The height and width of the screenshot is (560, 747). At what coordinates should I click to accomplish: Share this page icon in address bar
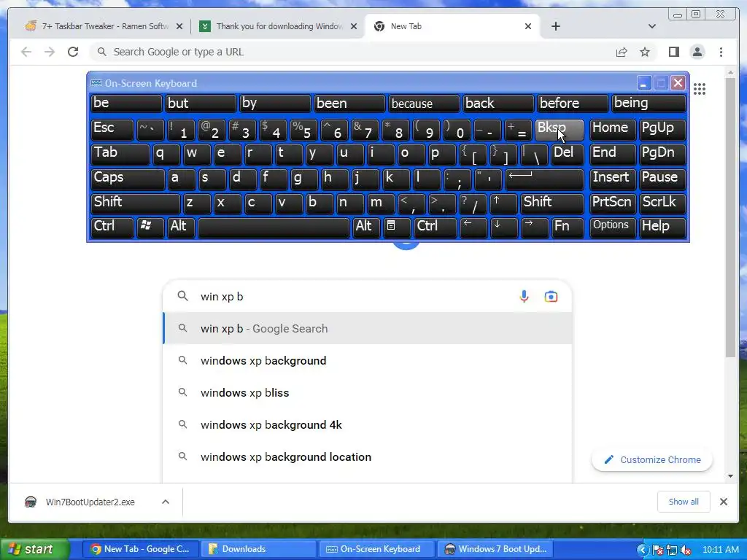pos(622,52)
